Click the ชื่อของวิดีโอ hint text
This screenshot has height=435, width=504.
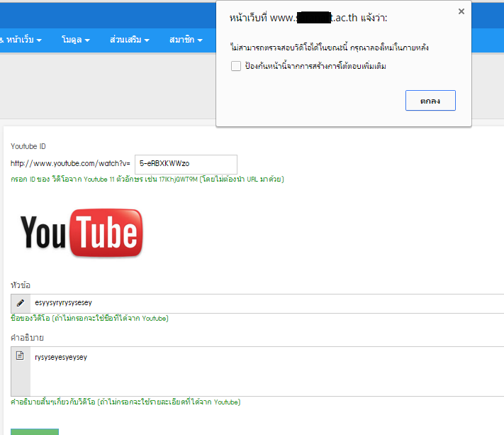(90, 318)
